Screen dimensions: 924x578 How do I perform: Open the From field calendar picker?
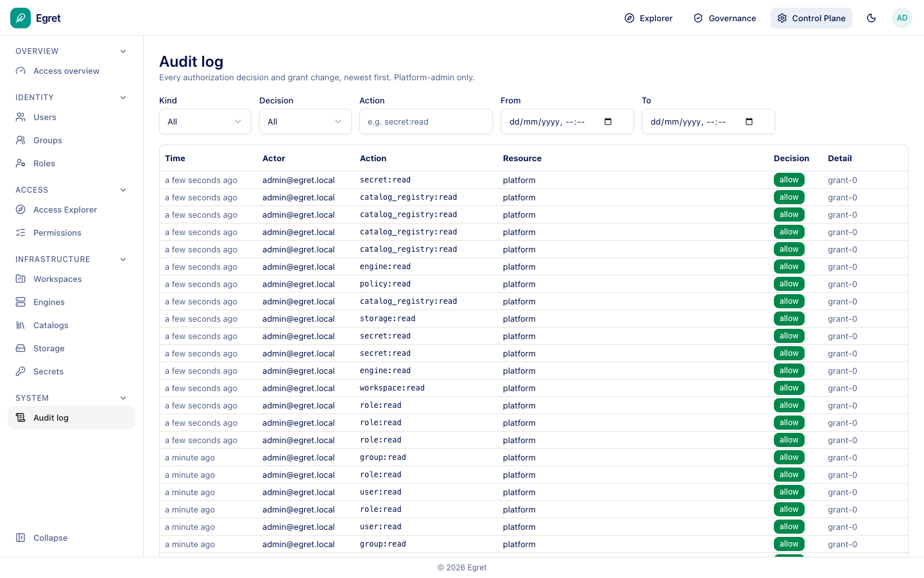click(608, 121)
